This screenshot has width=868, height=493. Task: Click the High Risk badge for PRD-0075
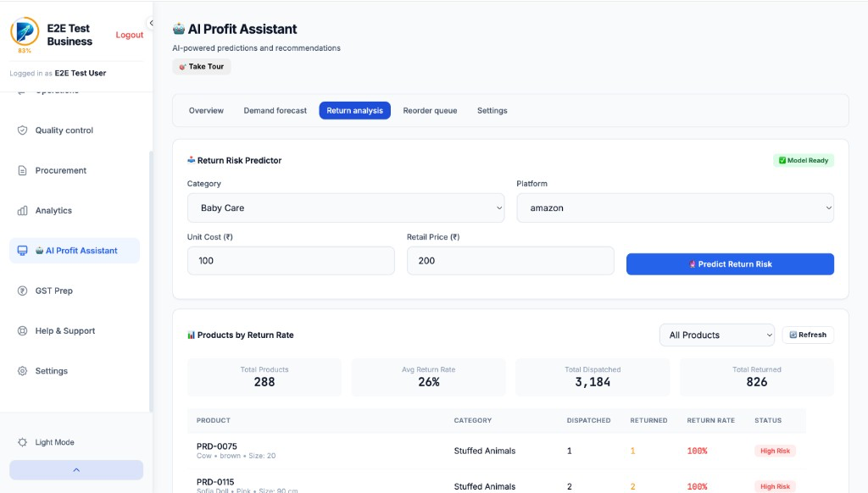(775, 451)
